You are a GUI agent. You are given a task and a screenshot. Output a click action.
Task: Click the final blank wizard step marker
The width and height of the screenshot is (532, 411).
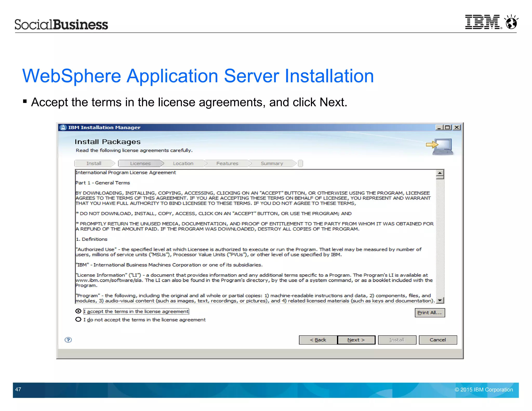(301, 163)
